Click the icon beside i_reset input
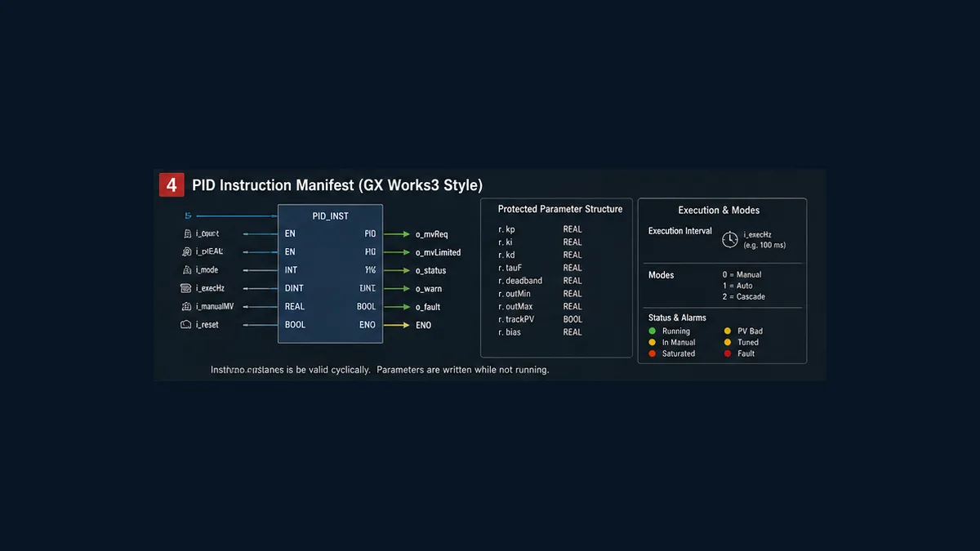This screenshot has height=551, width=980. tap(185, 324)
